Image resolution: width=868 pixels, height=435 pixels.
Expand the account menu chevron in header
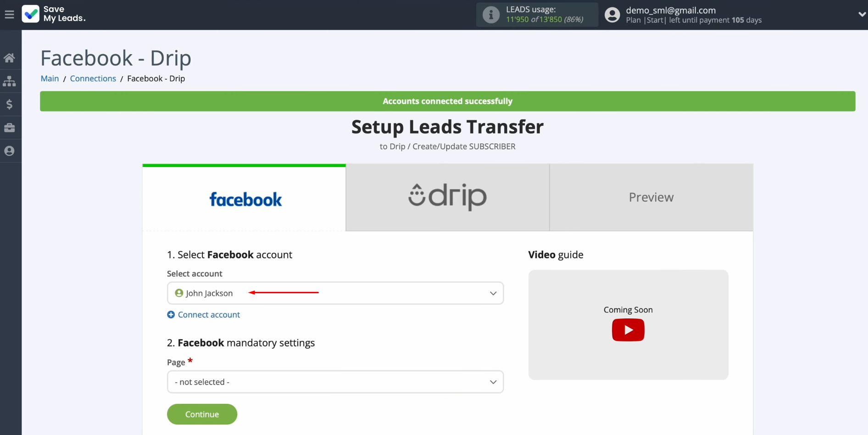tap(862, 14)
